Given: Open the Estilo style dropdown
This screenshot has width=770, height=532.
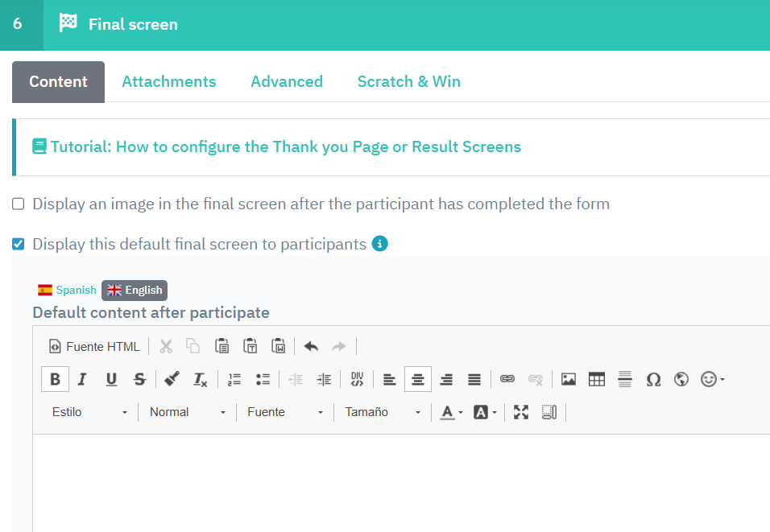Looking at the screenshot, I should (89, 412).
